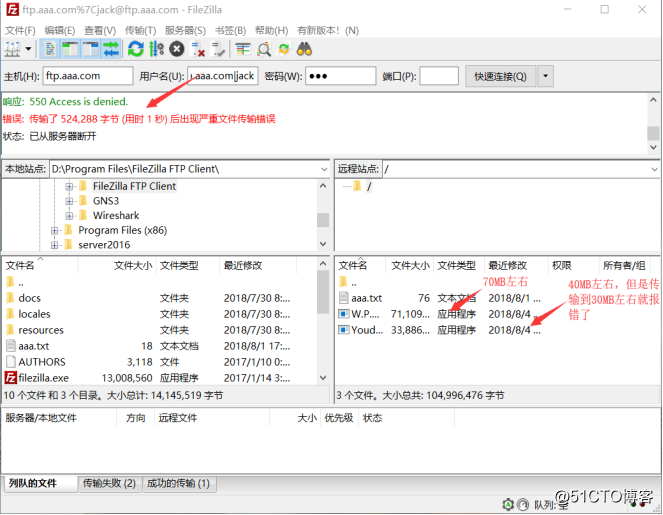Screen dimensions: 663x515
Task: Expand the Program Files (x86) node
Action: [x=54, y=230]
